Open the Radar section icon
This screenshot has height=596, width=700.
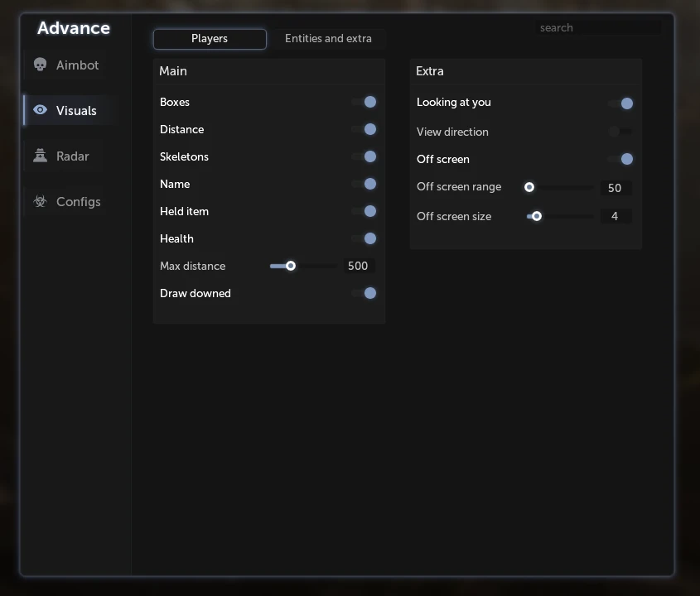41,156
